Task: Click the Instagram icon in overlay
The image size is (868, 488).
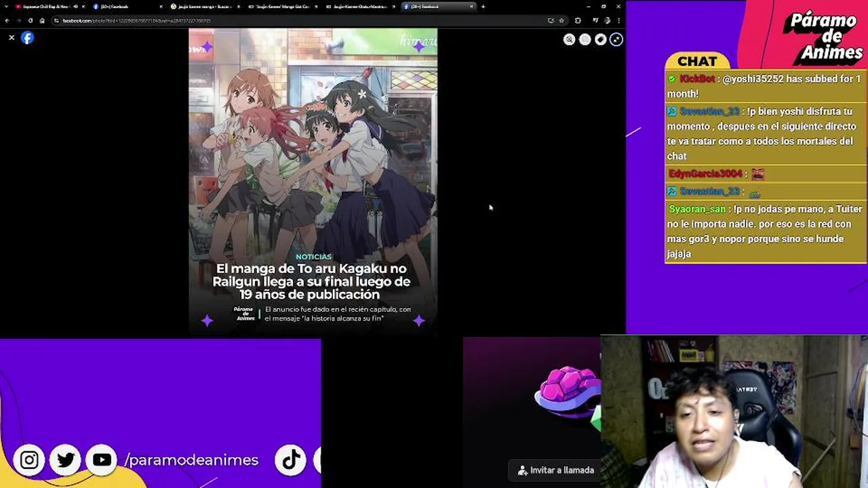Action: [29, 460]
